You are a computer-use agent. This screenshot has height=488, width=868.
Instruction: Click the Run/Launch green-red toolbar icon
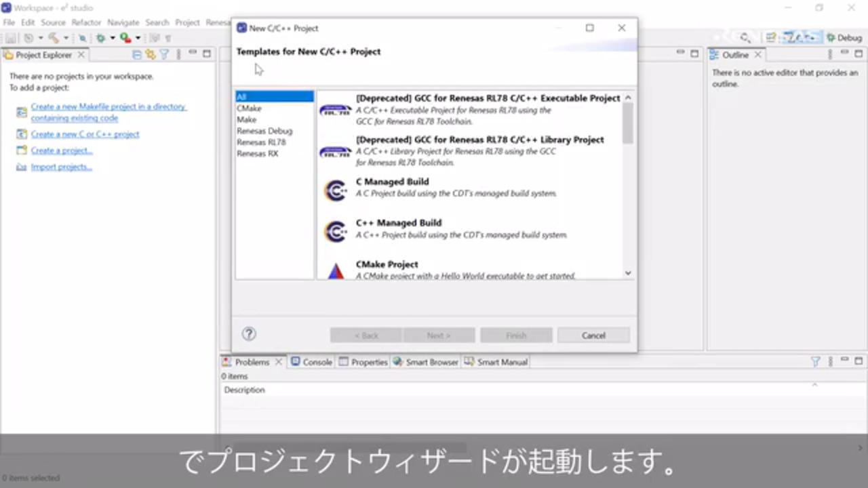[x=125, y=38]
